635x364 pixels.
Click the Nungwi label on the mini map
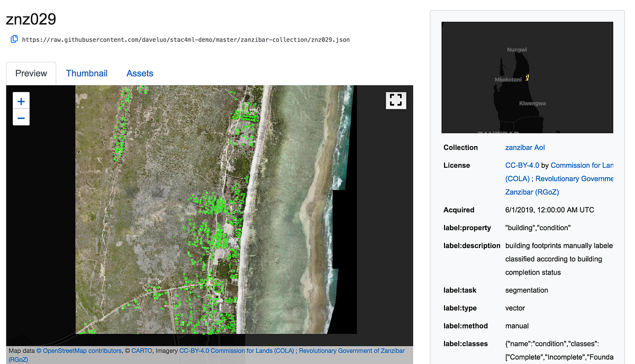pos(517,50)
